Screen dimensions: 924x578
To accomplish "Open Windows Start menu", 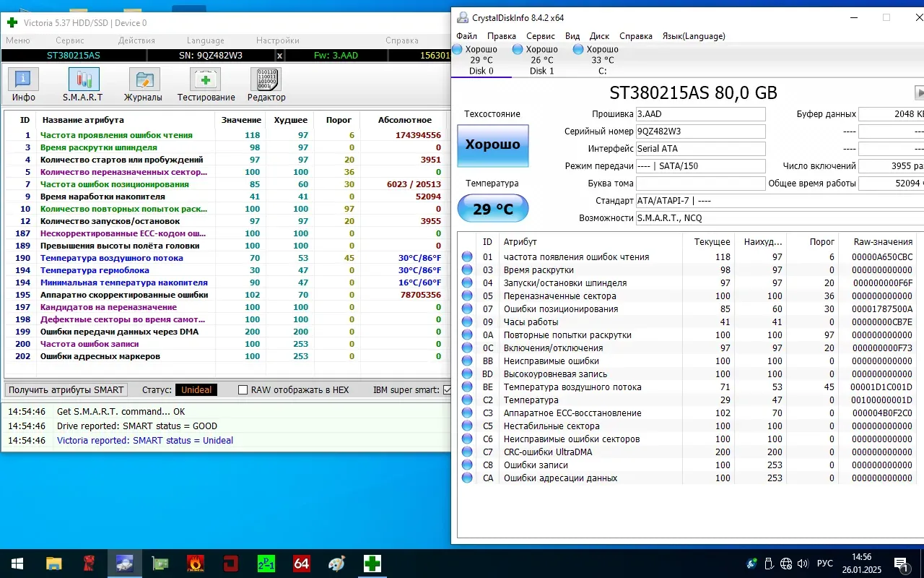I will pos(17,564).
